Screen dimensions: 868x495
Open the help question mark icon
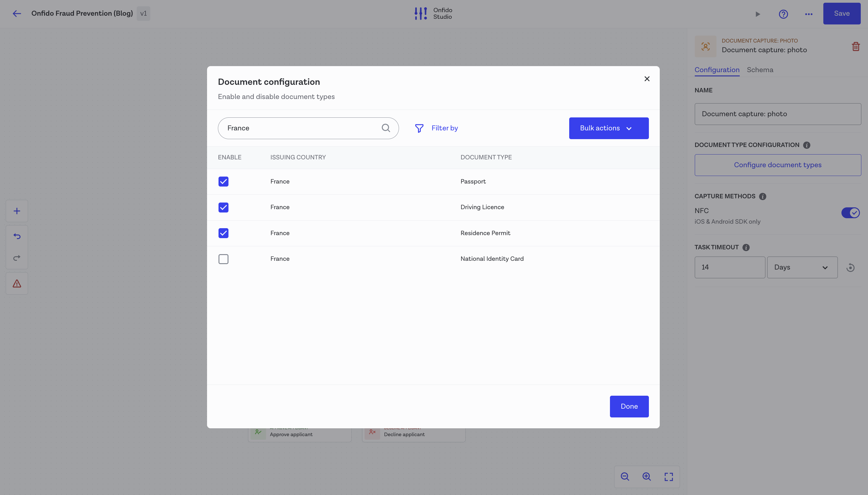(783, 14)
